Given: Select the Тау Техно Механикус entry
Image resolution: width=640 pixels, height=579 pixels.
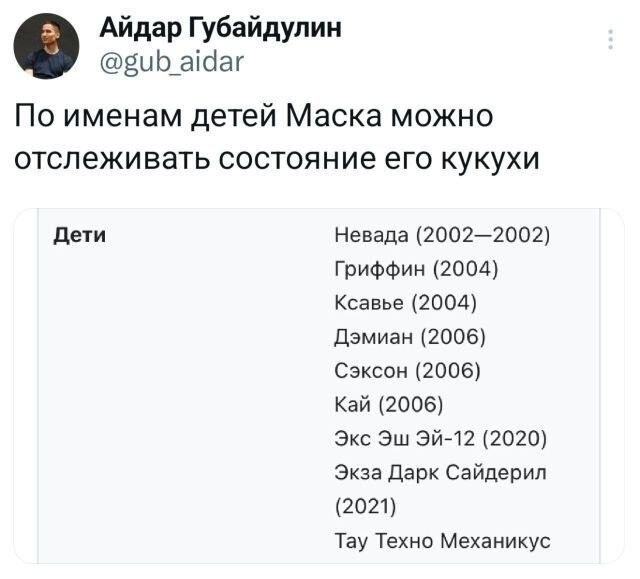Looking at the screenshot, I should 441,541.
